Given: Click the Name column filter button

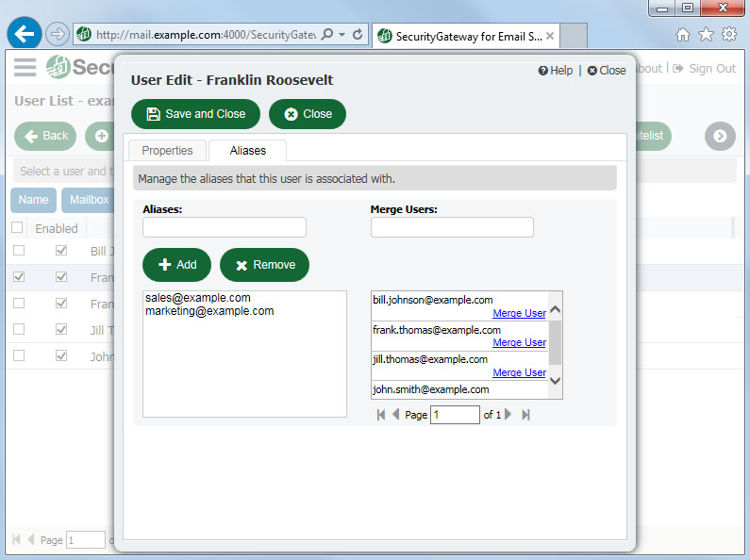Looking at the screenshot, I should 33,200.
